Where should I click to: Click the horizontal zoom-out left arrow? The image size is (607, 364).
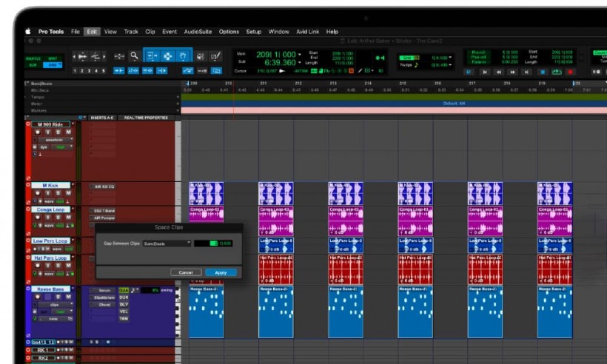coord(74,57)
